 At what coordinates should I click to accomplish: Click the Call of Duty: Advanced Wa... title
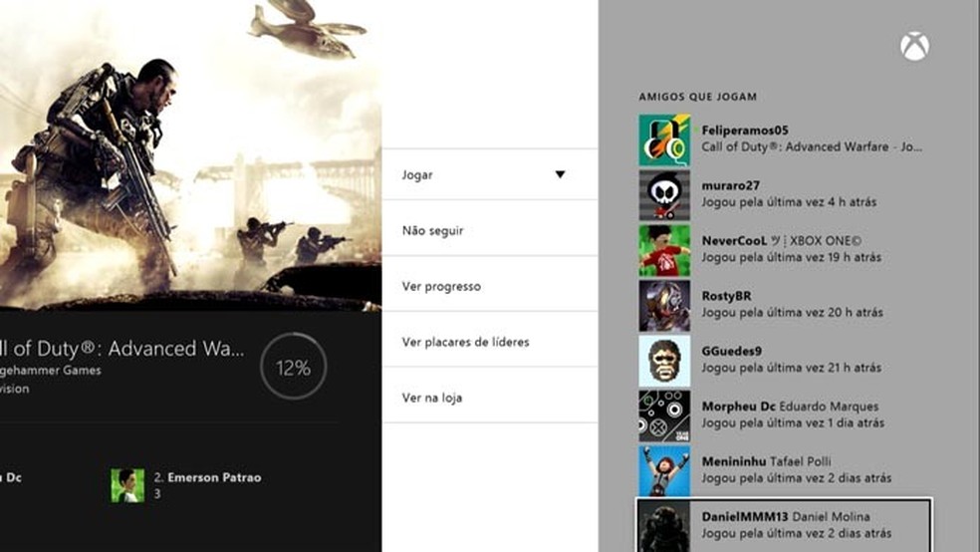click(x=122, y=348)
